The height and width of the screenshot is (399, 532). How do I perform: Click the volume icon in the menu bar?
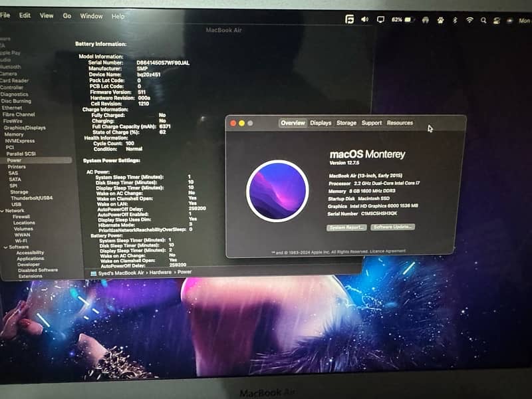coord(364,20)
